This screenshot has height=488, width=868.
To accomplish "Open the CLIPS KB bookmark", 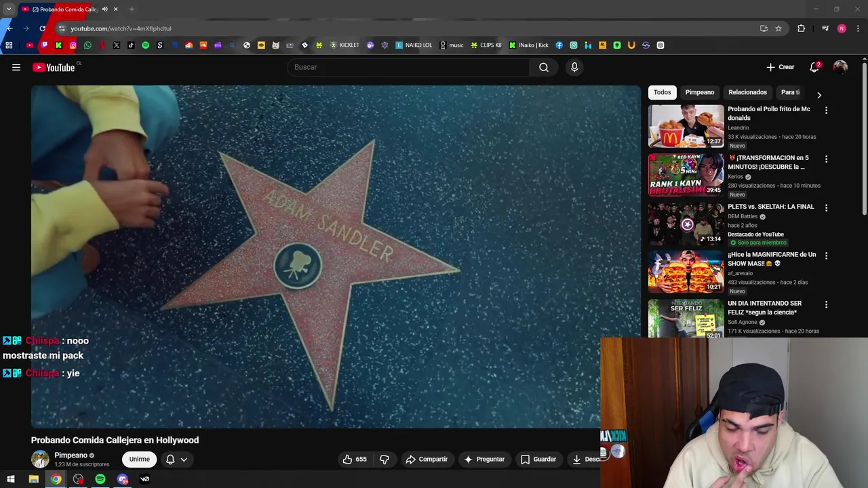I will click(486, 45).
